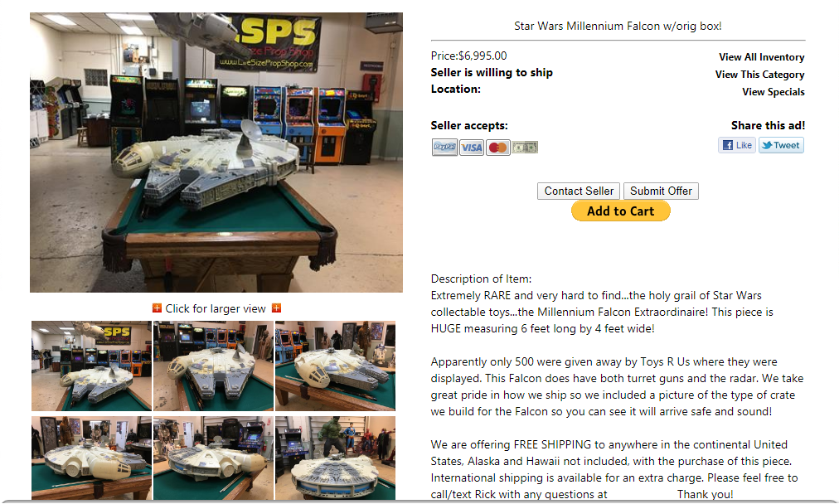Submit an offer for the Falcon

661,191
